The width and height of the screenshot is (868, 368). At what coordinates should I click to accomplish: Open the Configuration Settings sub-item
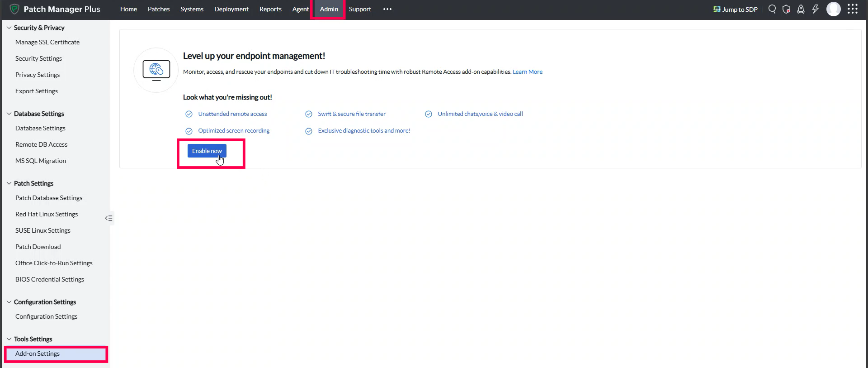click(46, 316)
